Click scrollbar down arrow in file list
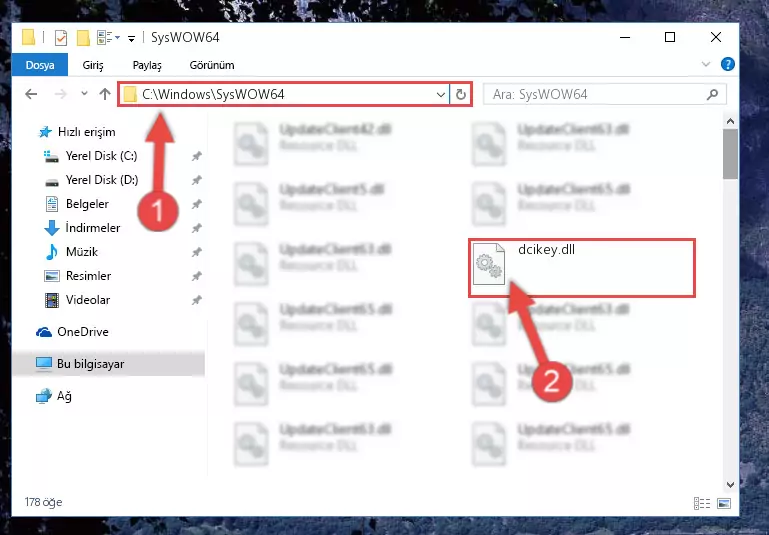 coord(730,484)
